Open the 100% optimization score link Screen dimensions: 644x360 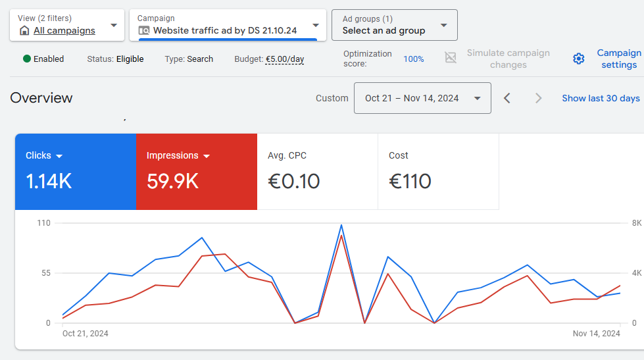pyautogui.click(x=413, y=59)
